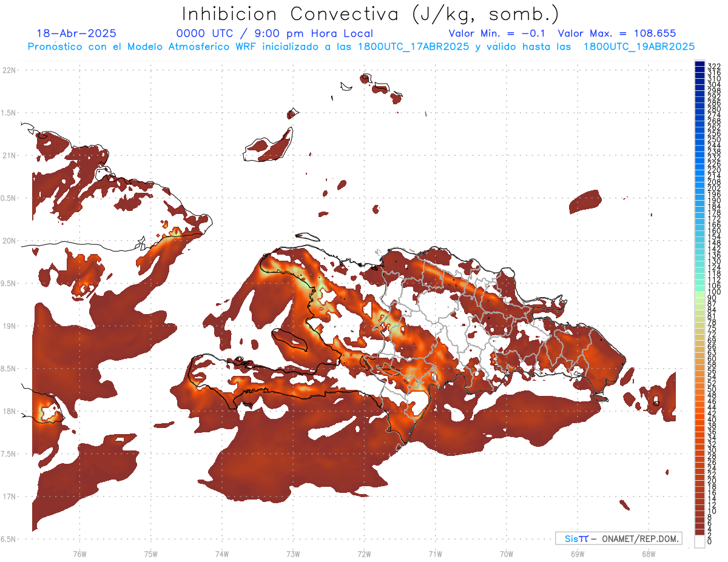
Task: Click the darkest navy swatch beside 322
Action: [699, 64]
